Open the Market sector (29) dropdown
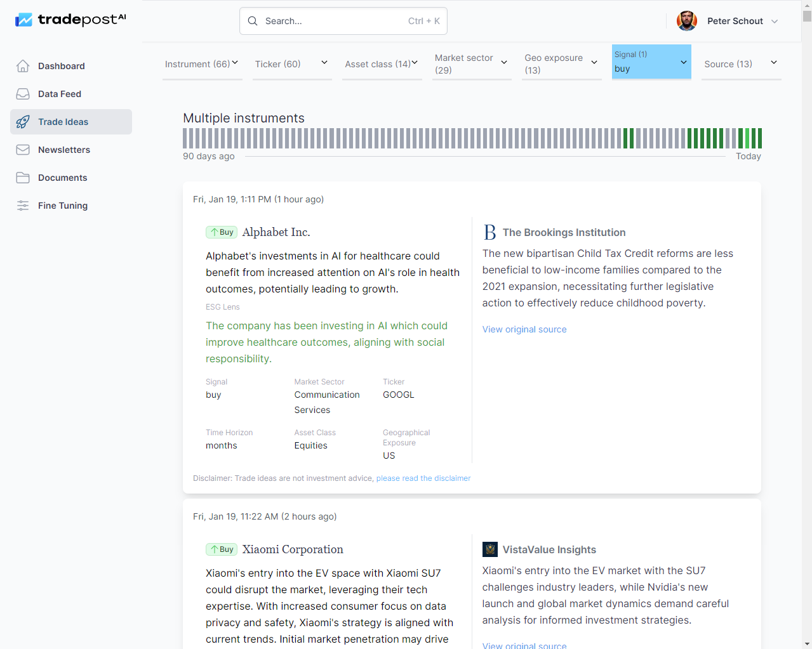 click(x=472, y=63)
